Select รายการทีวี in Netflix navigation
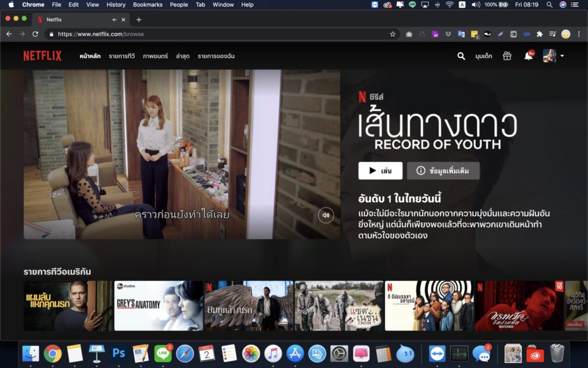588x368 pixels. (122, 56)
